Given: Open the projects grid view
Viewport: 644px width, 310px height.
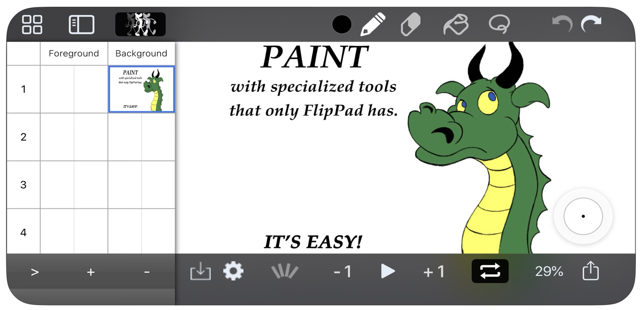Looking at the screenshot, I should pyautogui.click(x=32, y=25).
